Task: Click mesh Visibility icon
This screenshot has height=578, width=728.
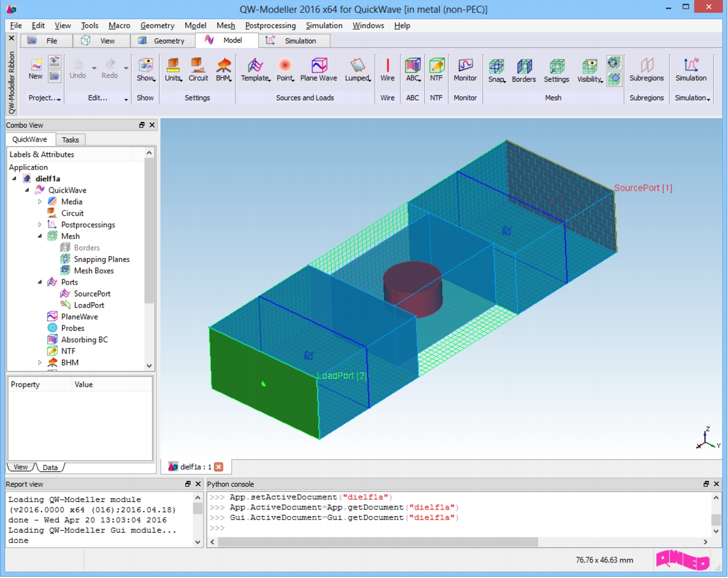Action: pyautogui.click(x=590, y=70)
